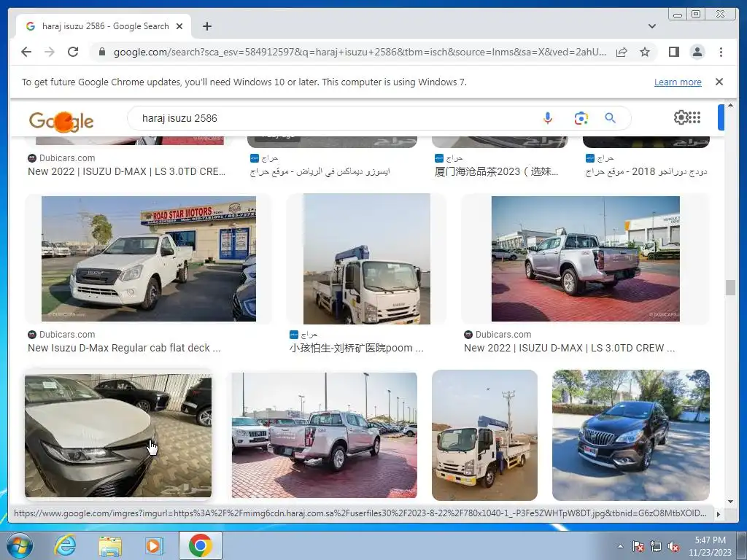
Task: Reload the current page
Action: coord(73,52)
